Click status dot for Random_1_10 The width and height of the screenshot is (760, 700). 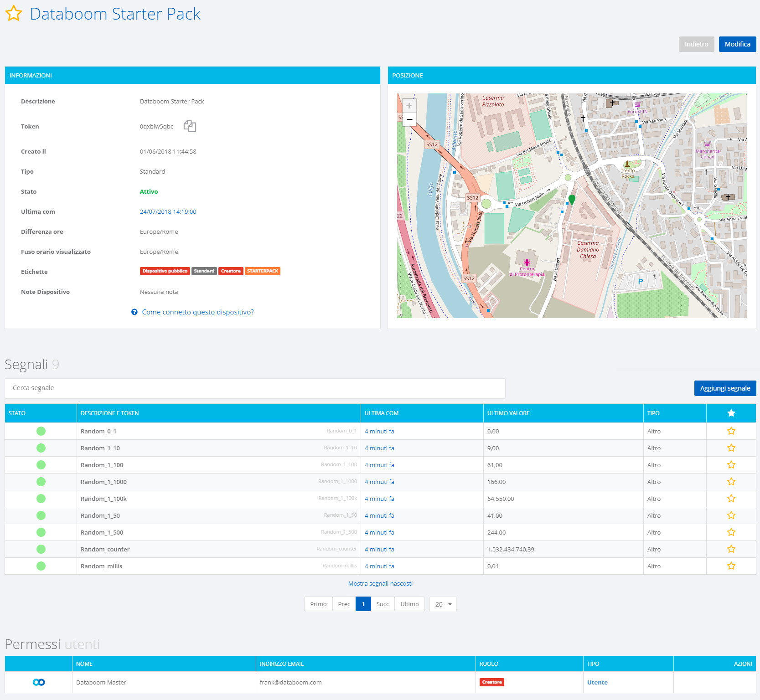(41, 448)
